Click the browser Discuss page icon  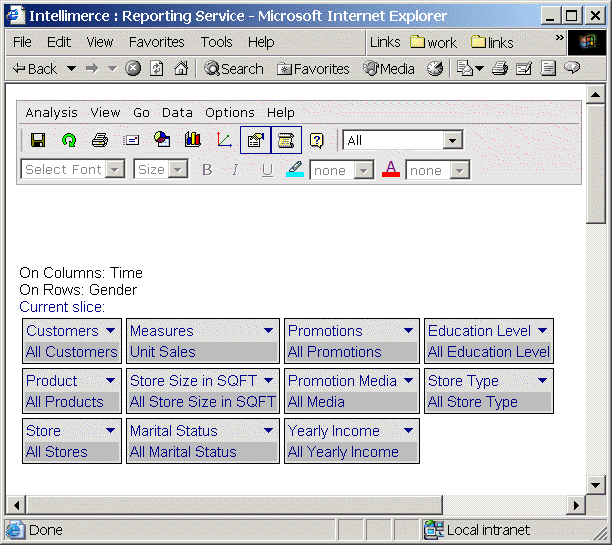tap(548, 69)
